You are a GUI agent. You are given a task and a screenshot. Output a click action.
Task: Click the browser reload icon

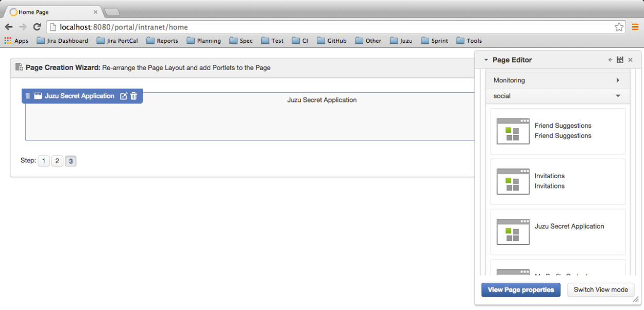pos(36,26)
